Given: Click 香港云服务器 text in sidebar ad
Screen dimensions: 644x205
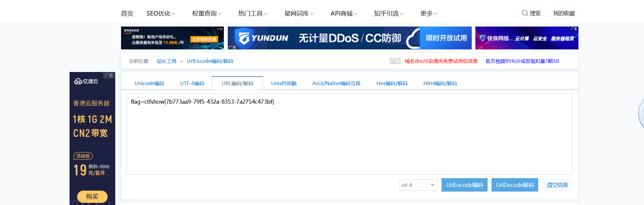Looking at the screenshot, I should click(91, 103).
